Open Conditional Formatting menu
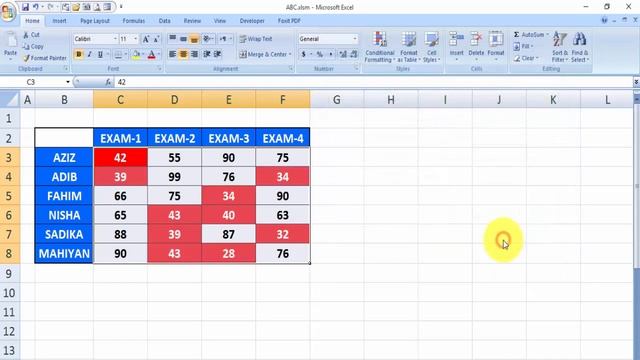The height and width of the screenshot is (360, 640). tap(380, 47)
